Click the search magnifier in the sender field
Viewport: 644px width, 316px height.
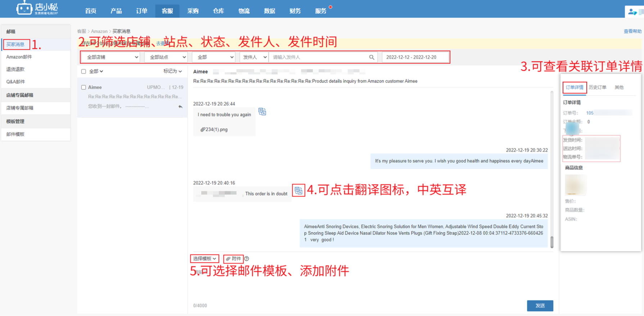(x=371, y=57)
